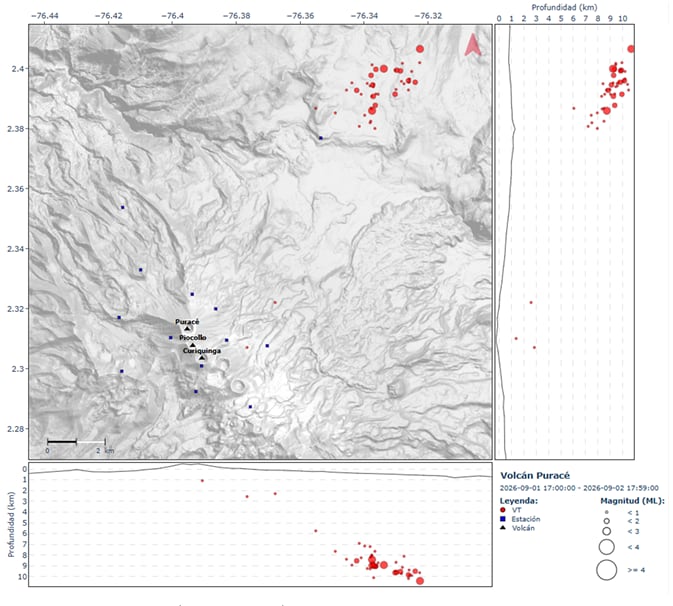
Task: Click the red north arrow on the map
Action: (473, 45)
